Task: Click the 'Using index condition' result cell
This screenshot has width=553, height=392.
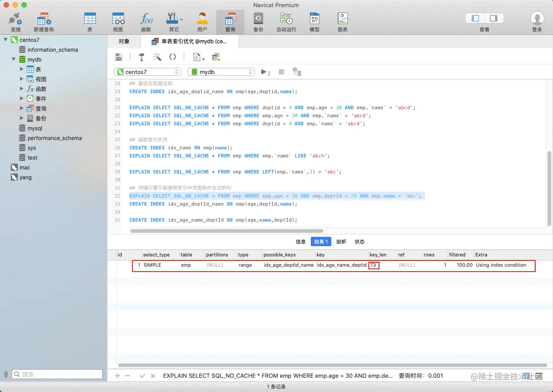Action: coord(501,265)
